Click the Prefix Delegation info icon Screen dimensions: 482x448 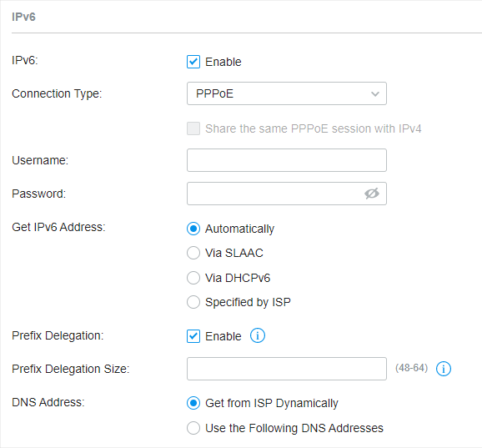click(258, 335)
